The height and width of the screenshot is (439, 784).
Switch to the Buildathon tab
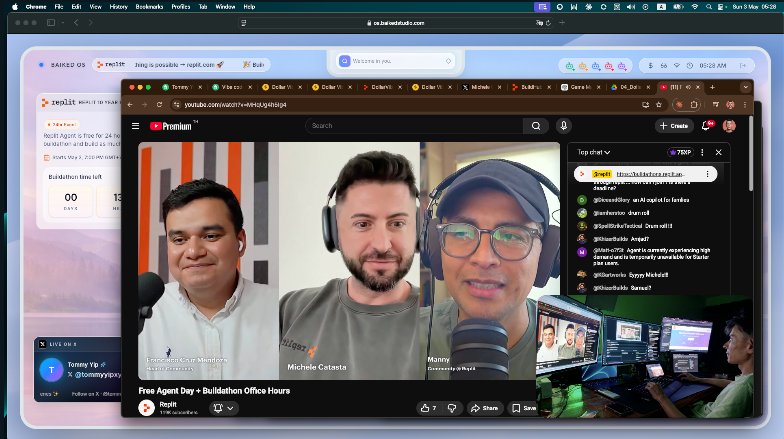click(x=531, y=87)
